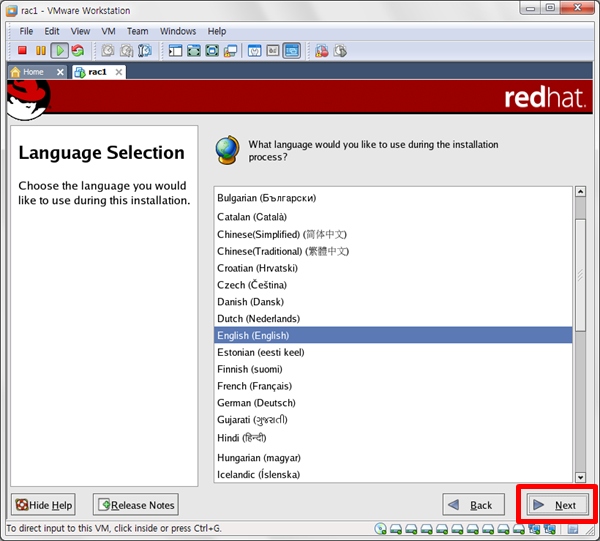Click the language list scrollbar thumb

(x=580, y=275)
